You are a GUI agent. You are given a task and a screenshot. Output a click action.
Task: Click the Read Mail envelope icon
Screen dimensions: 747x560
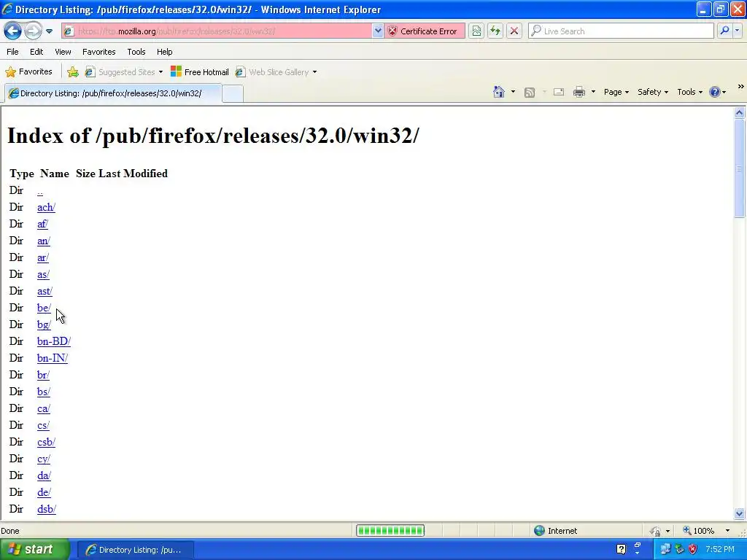point(559,93)
